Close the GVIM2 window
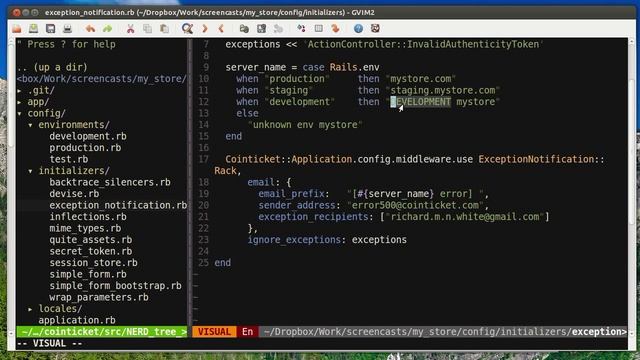Image resolution: width=640 pixels, height=360 pixels. click(x=17, y=13)
